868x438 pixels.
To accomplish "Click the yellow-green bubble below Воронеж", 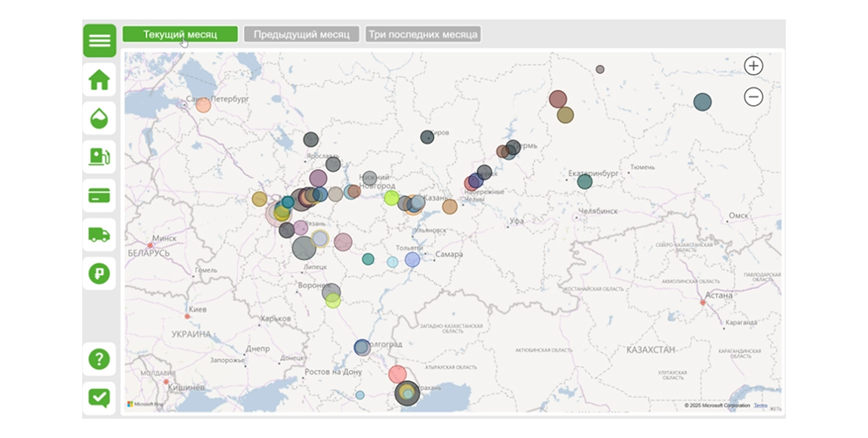I will tap(332, 301).
